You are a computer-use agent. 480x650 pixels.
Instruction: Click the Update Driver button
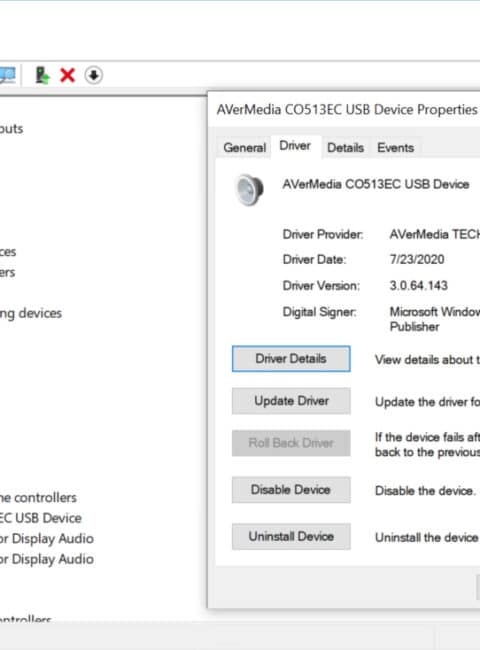[x=291, y=401]
